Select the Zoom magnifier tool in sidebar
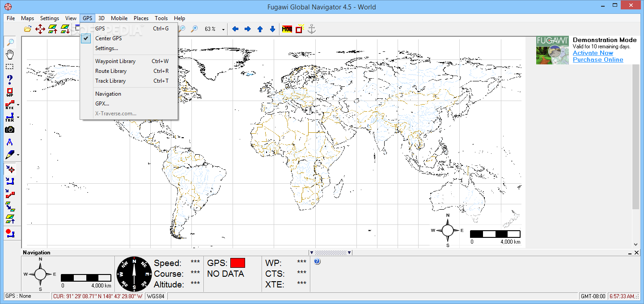The width and height of the screenshot is (644, 304). click(x=10, y=42)
